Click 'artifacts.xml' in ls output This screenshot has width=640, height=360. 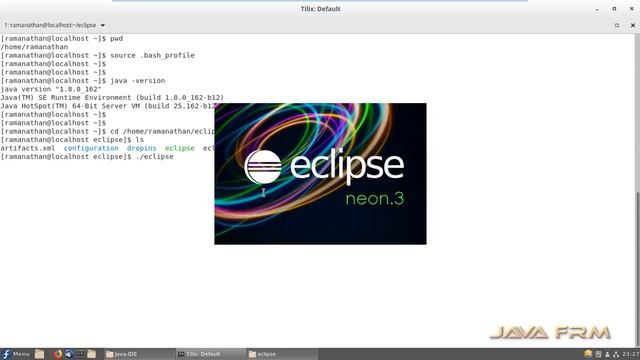coord(27,148)
